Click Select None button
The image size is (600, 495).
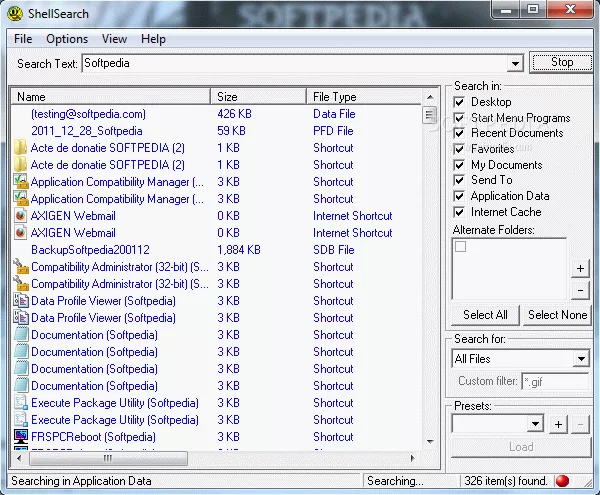pyautogui.click(x=557, y=315)
